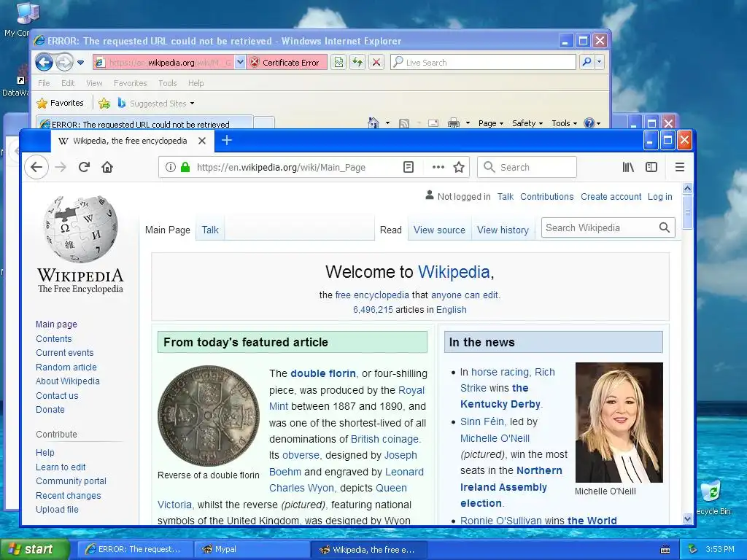Bookmark this page with the star

(459, 167)
